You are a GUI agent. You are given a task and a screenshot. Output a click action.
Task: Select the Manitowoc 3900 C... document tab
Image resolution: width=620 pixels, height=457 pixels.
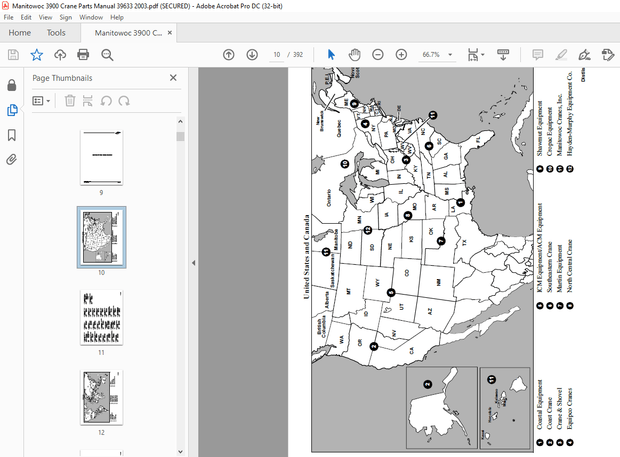point(128,33)
